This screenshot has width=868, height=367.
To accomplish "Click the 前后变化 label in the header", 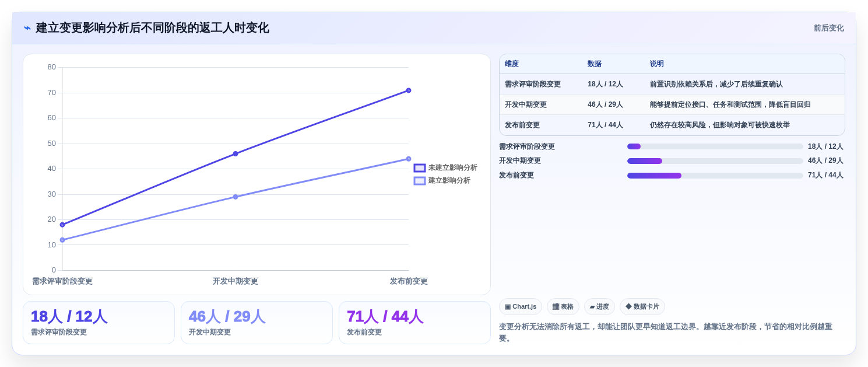I will 828,28.
